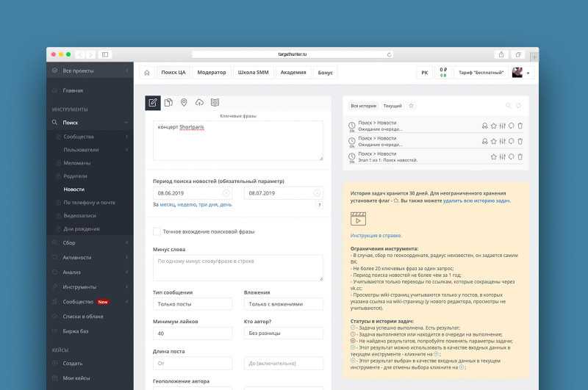Image resolution: width=588 pixels, height=390 pixels.
Task: Delete the 'Этап 1 из 1' task with trash icon
Action: 520,157
